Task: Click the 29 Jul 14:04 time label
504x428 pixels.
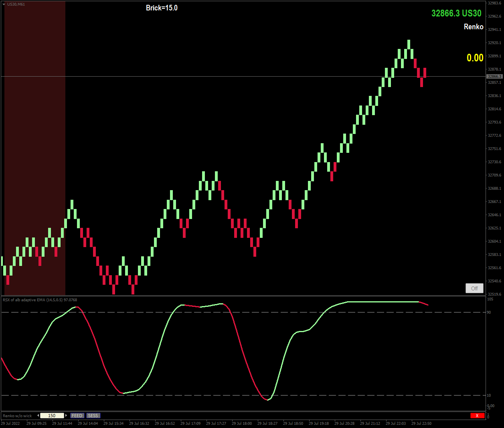Action: click(88, 424)
